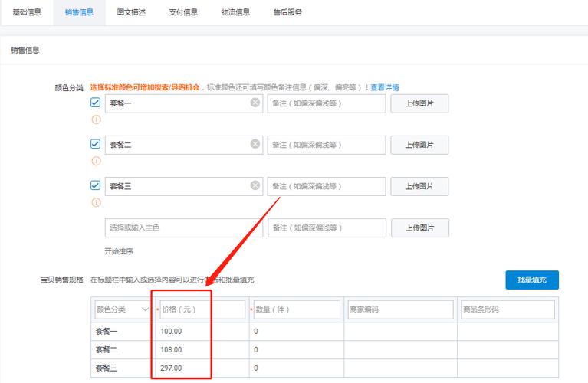Screen dimensions: 588x383
Task: Open the 基础信息 tab
Action: (27, 12)
